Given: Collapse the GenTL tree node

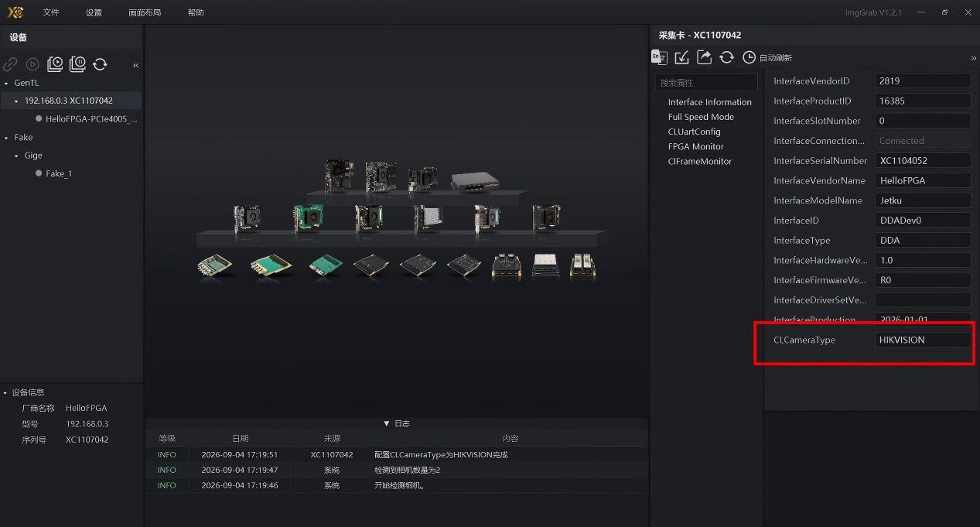Looking at the screenshot, I should 6,83.
